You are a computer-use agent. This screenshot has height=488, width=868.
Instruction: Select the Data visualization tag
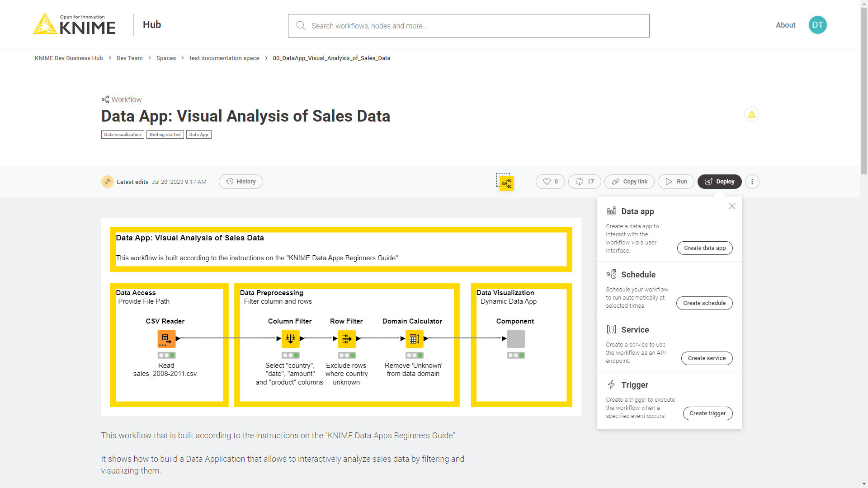[122, 134]
